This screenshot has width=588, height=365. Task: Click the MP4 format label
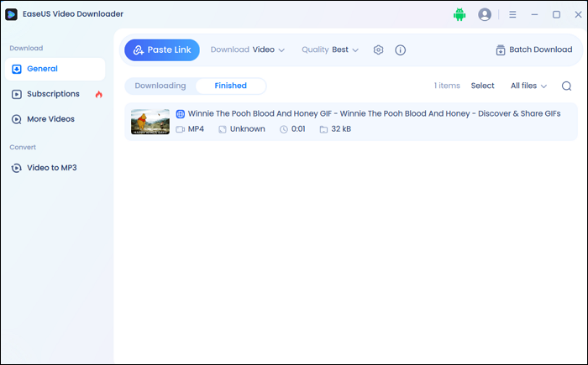[x=196, y=129]
